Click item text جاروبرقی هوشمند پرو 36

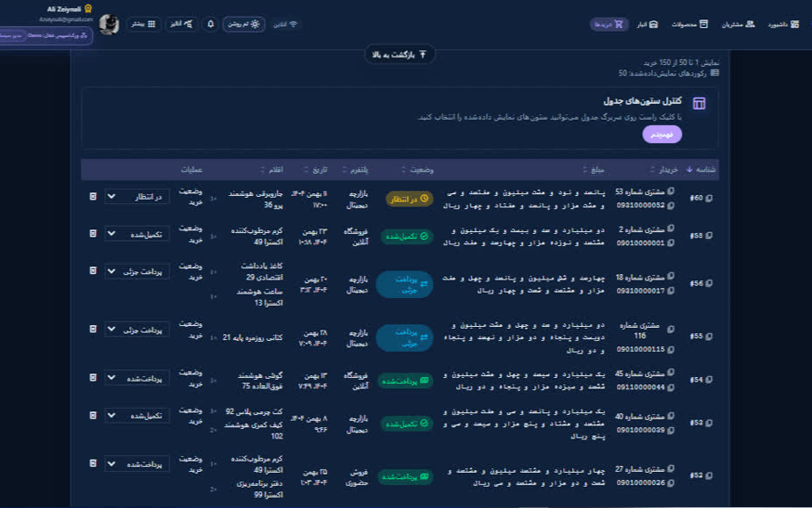[x=256, y=199]
